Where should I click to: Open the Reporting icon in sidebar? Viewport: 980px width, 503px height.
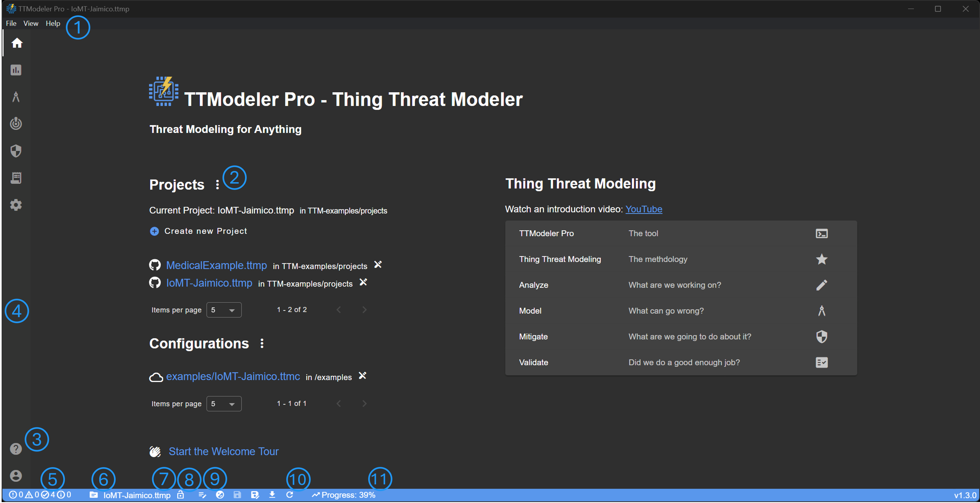(16, 178)
